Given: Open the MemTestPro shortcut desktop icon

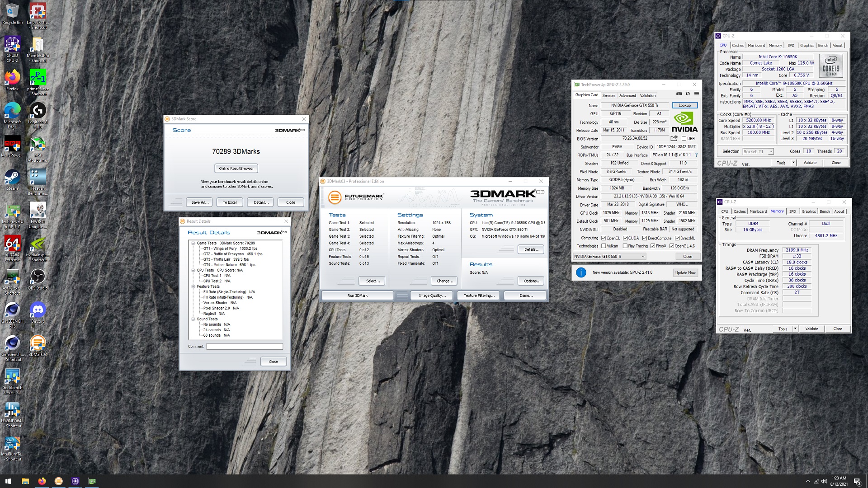Looking at the screenshot, I should (38, 49).
